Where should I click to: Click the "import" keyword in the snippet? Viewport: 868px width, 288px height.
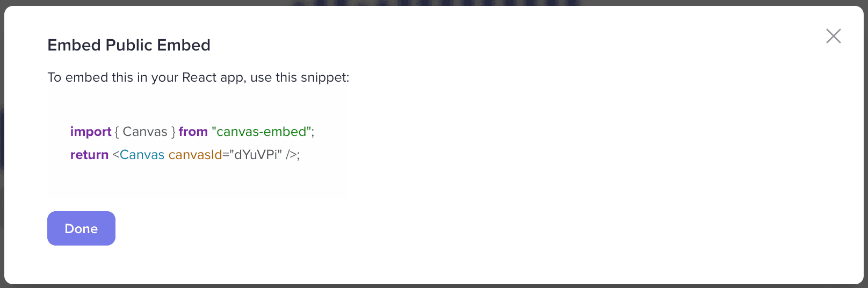coord(91,132)
